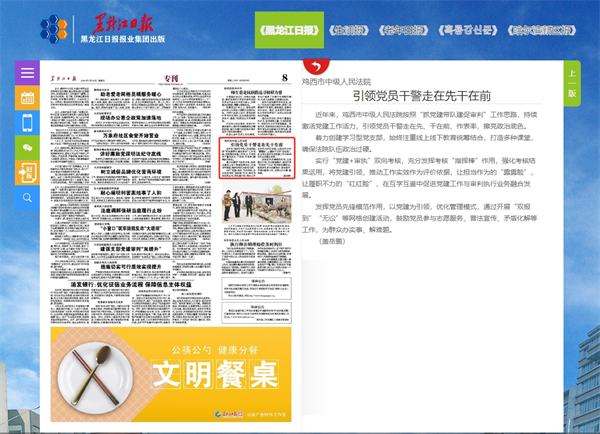Click the green WeChat icon
Viewport: 600px width, 434px height.
click(x=27, y=145)
